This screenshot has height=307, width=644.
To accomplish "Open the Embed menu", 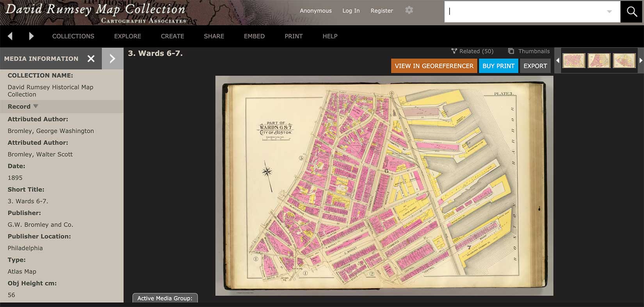I will click(x=254, y=36).
